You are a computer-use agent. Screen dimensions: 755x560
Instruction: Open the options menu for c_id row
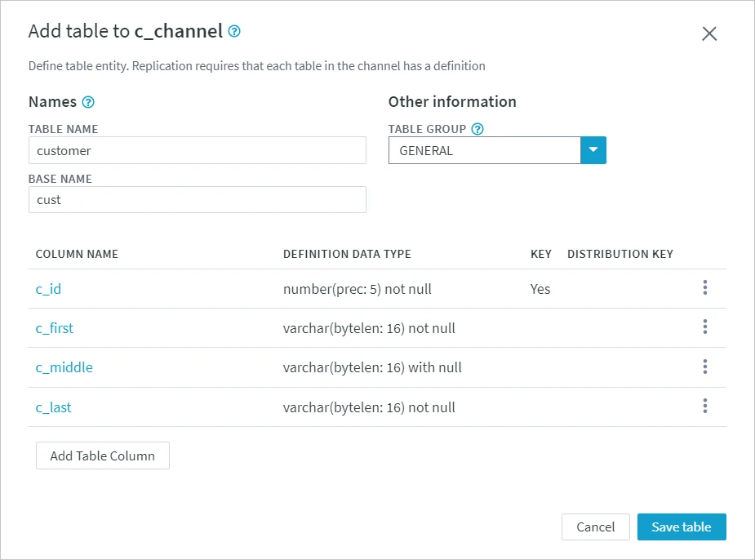pos(704,288)
